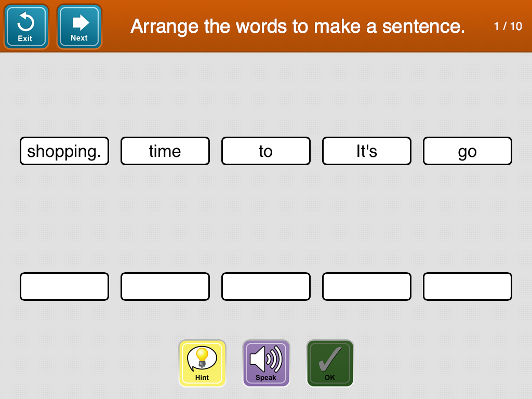The image size is (532, 399).
Task: Click the fifth (last) empty answer slot
Action: pyautogui.click(x=468, y=287)
